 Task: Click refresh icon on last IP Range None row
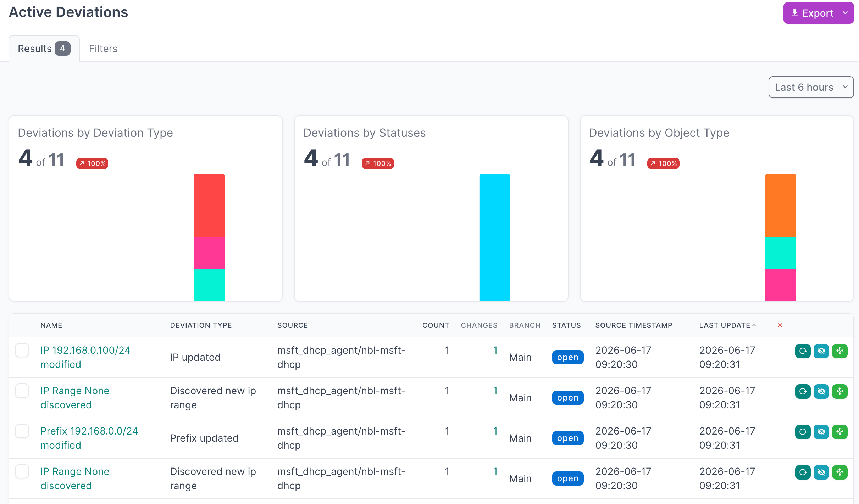coord(803,472)
